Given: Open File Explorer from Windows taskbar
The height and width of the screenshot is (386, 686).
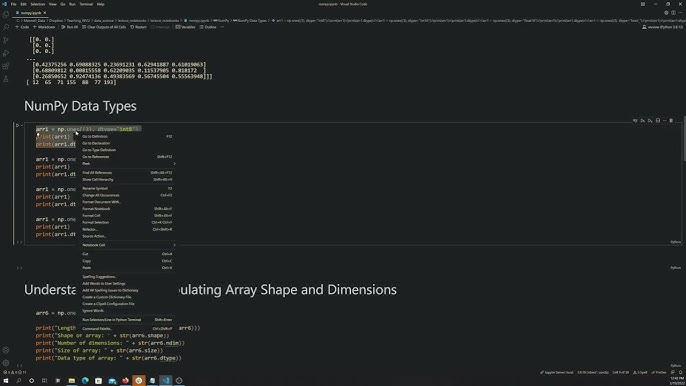Looking at the screenshot, I should (72, 381).
